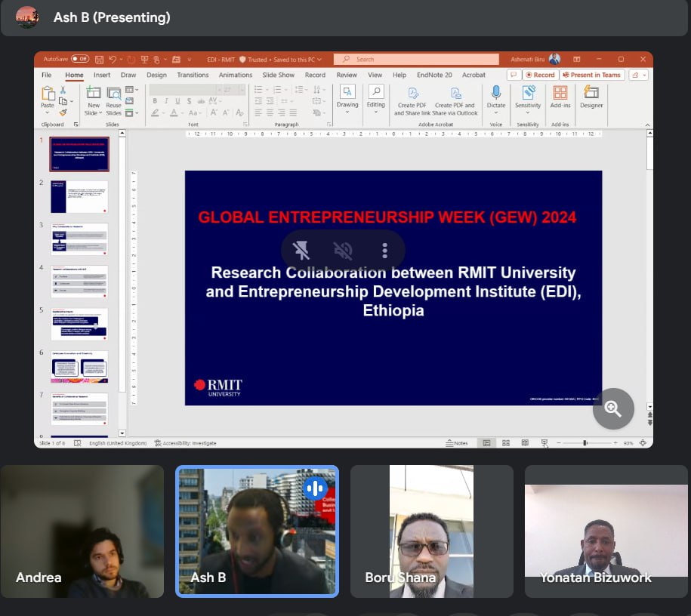The width and height of the screenshot is (691, 616).
Task: Click the Numbering list icon
Action: point(277,89)
